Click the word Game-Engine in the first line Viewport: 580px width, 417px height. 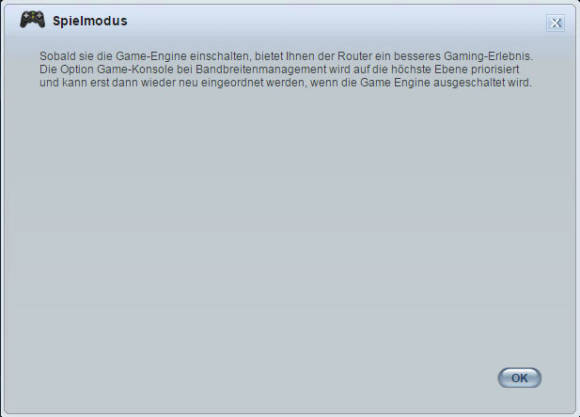(151, 56)
